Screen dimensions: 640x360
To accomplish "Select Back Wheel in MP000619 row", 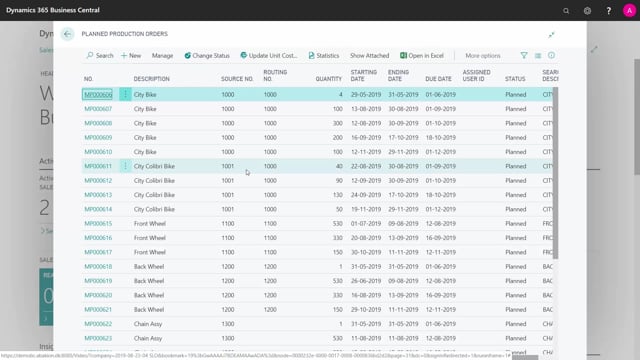I will [149, 281].
